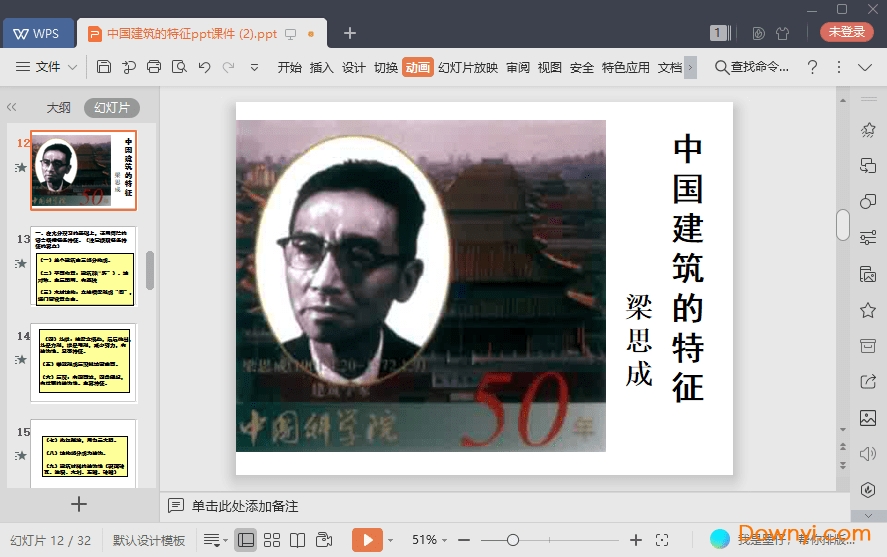
Task: Open right sidebar share/export icon
Action: click(868, 382)
